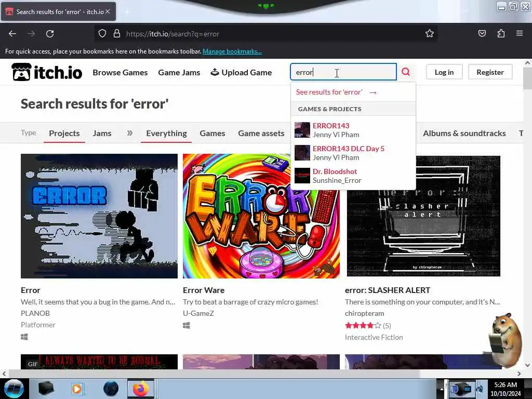Open Game Jams in the header

179,72
